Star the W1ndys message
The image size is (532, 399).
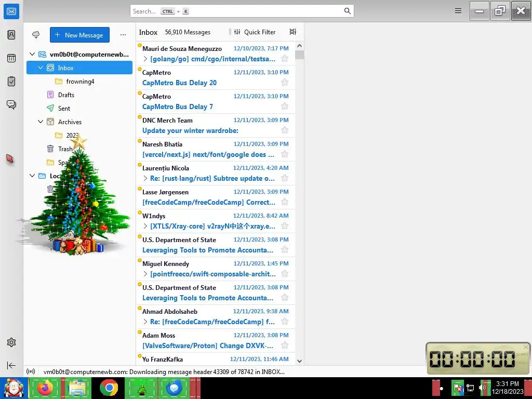point(285,226)
